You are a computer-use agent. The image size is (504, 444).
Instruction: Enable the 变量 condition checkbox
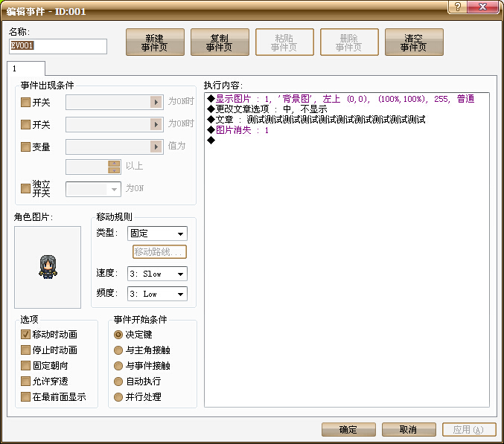tap(25, 147)
